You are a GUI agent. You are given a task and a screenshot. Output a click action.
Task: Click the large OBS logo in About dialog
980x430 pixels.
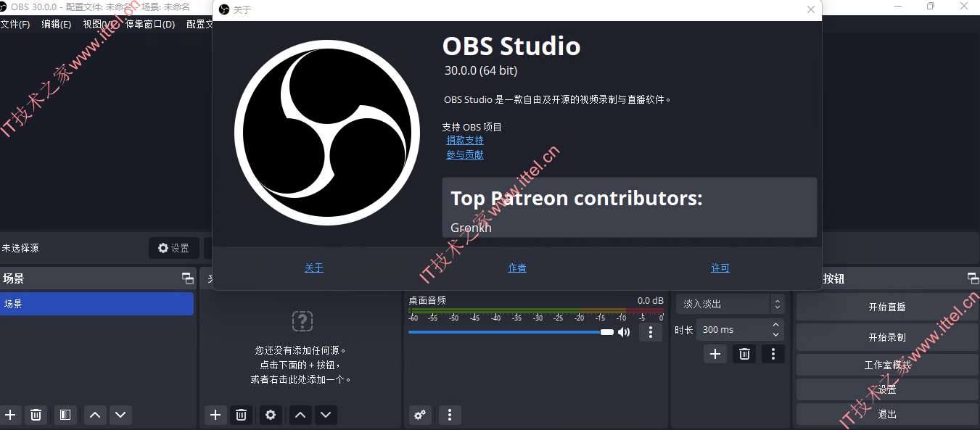click(x=327, y=133)
